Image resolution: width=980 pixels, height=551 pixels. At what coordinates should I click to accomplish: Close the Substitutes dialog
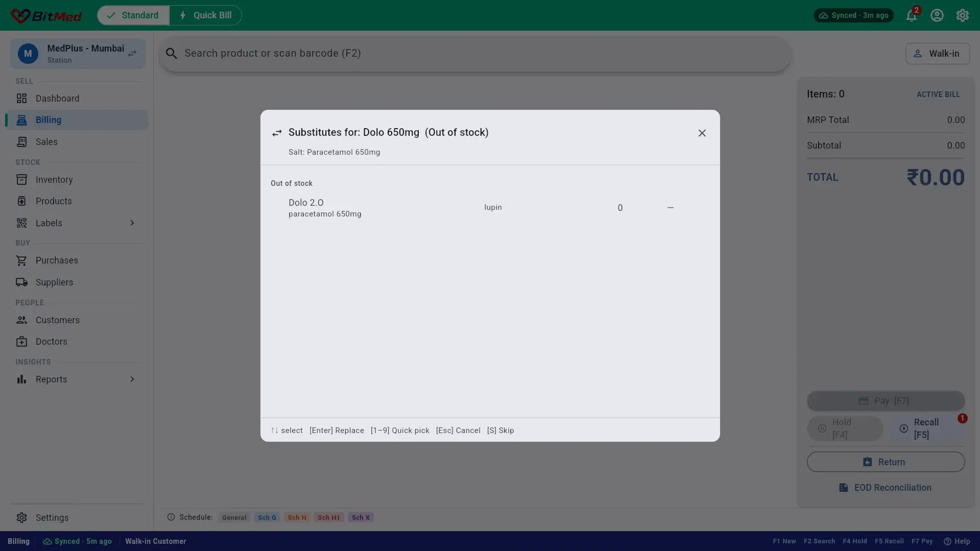click(x=702, y=133)
